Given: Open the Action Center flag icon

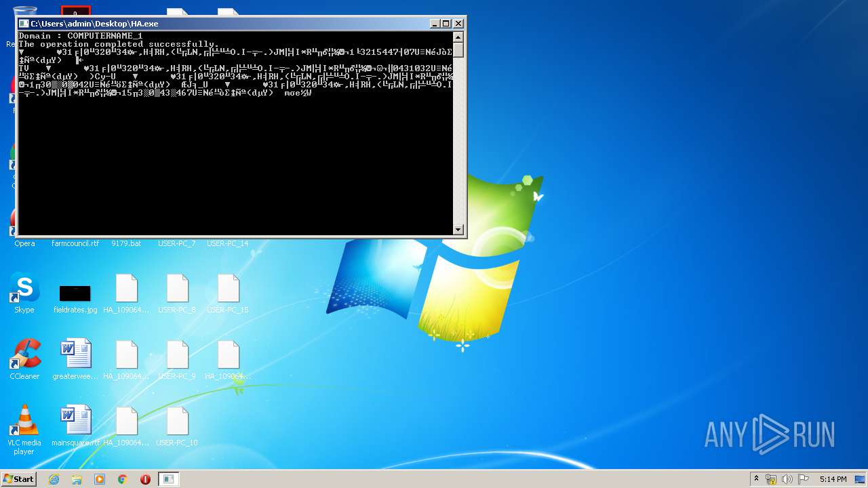Looking at the screenshot, I should coord(804,479).
